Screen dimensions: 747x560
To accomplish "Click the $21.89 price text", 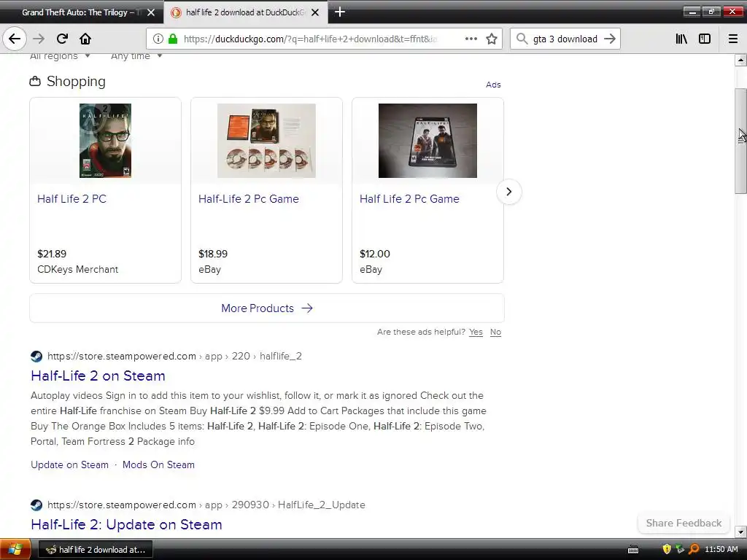I will click(x=52, y=254).
